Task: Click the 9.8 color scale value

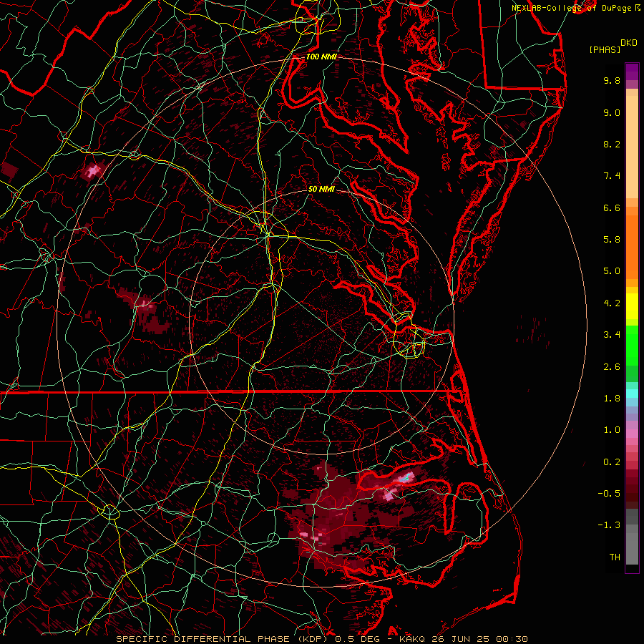Action: click(612, 80)
